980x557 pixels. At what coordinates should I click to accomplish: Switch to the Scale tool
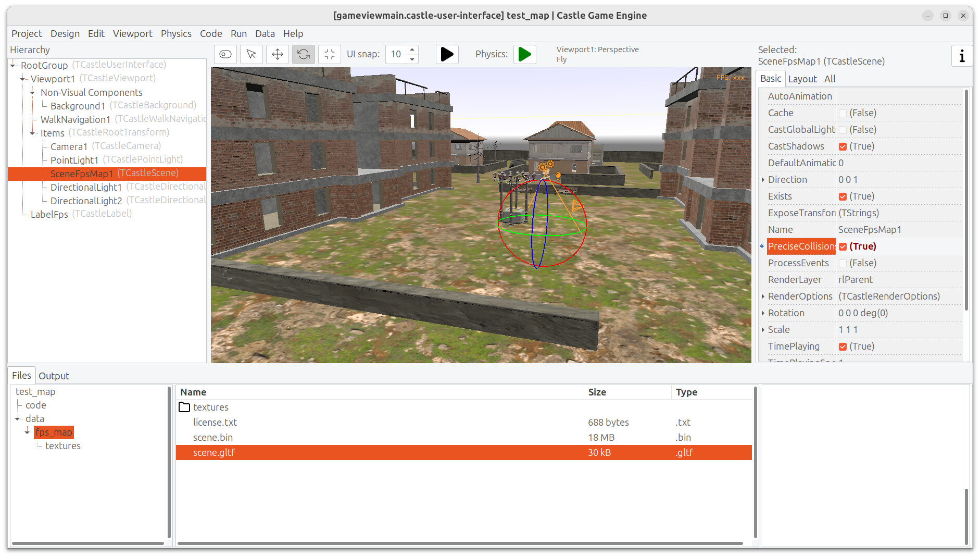(x=330, y=54)
